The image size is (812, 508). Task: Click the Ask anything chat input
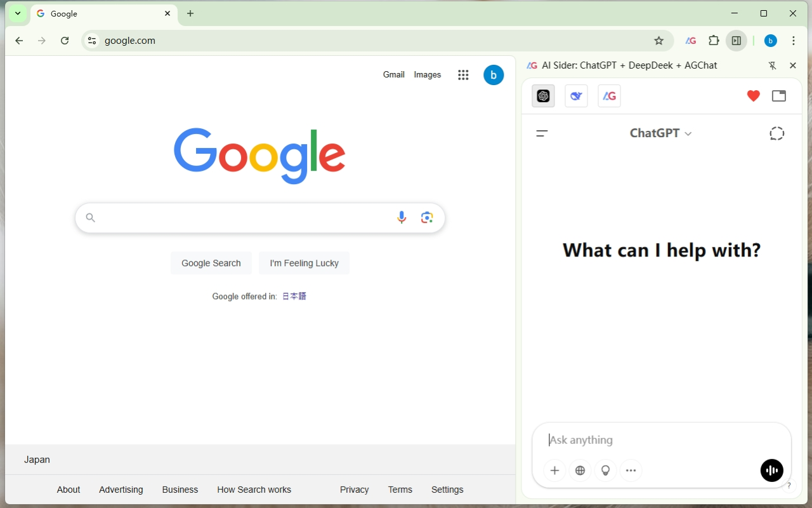coord(662,440)
